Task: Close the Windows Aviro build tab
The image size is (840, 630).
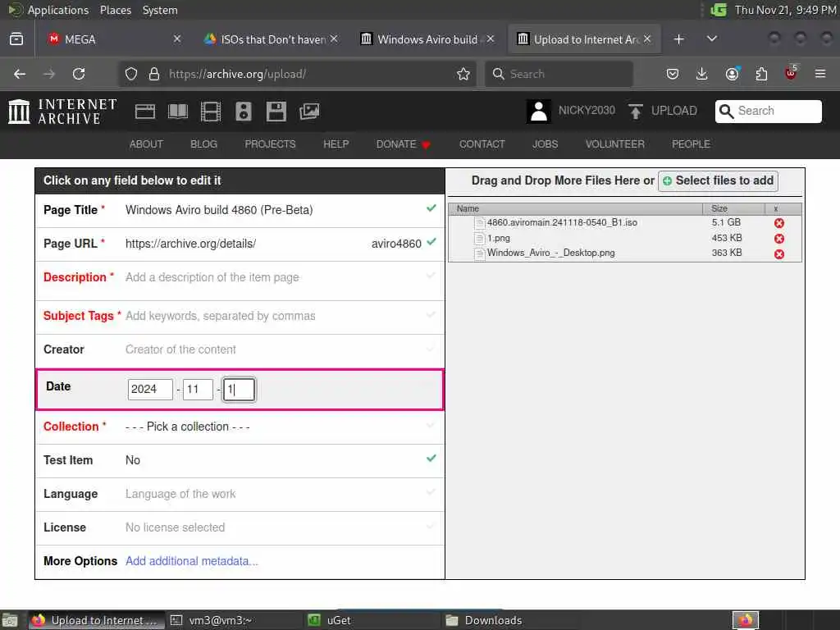Action: coord(491,39)
